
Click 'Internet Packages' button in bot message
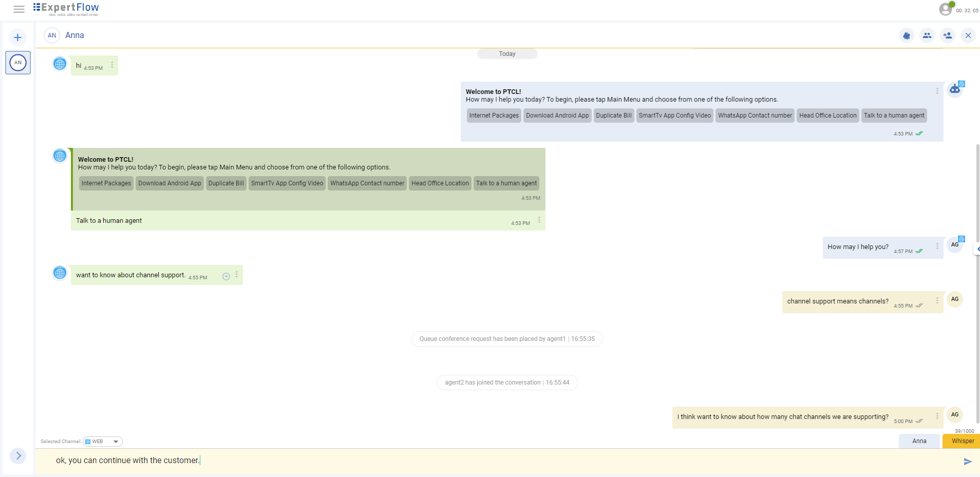pos(494,116)
